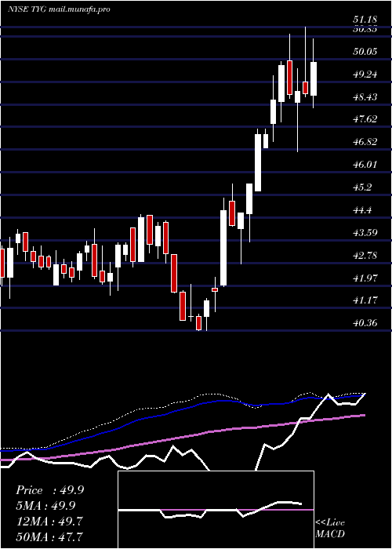Click the 12MA : 49.7 readout

point(49,522)
